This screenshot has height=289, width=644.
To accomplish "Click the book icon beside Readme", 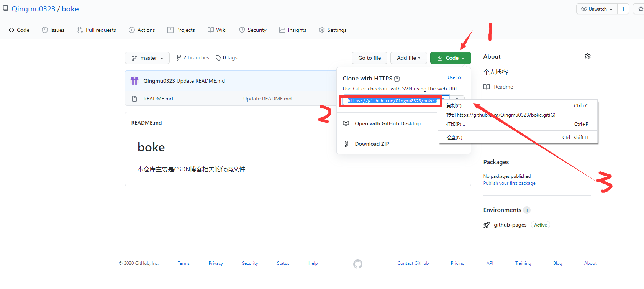I will click(487, 87).
